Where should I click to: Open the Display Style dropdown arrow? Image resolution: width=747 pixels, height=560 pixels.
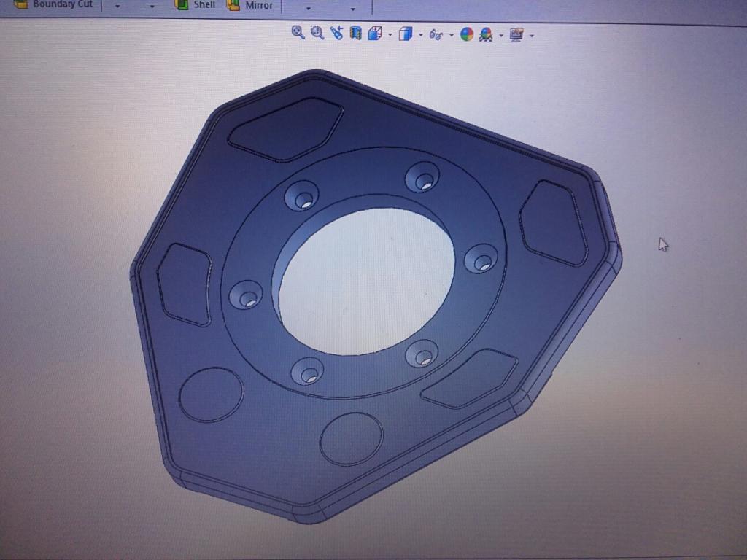pos(421,35)
